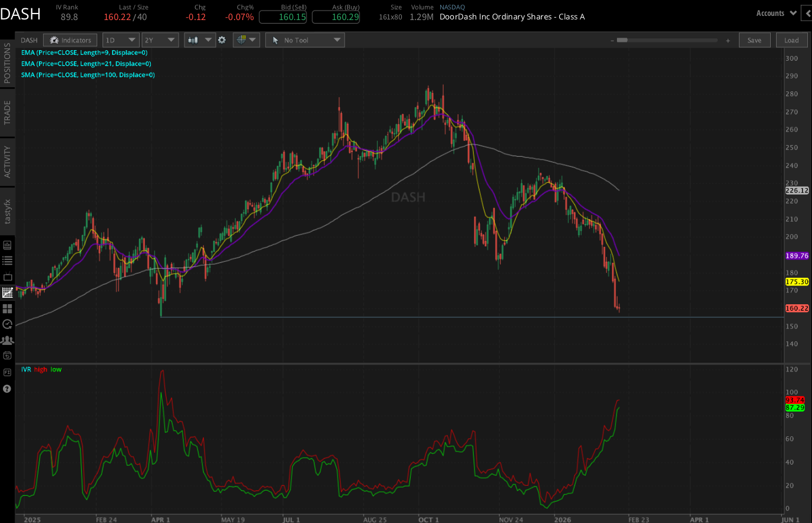812x523 pixels.
Task: Click the Indicators button
Action: (70, 40)
